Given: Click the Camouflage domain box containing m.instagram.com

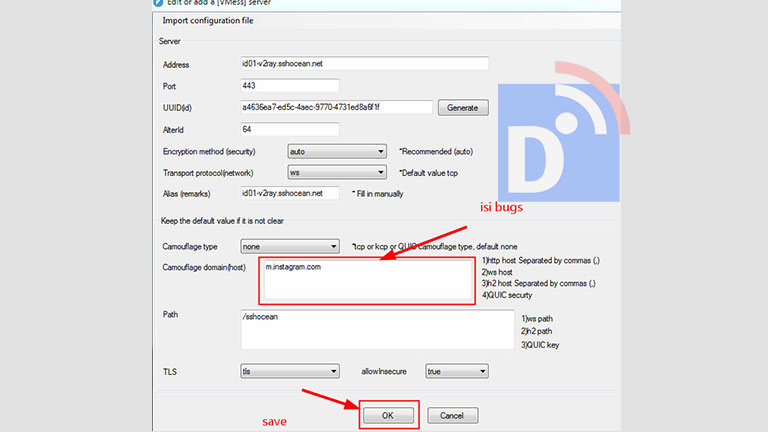Looking at the screenshot, I should pos(366,281).
